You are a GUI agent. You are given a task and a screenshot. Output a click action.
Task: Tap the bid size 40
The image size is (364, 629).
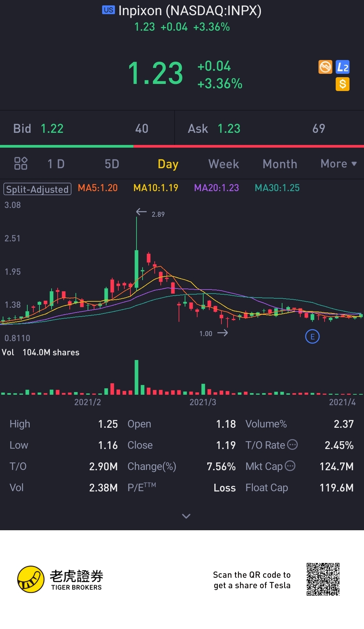142,128
